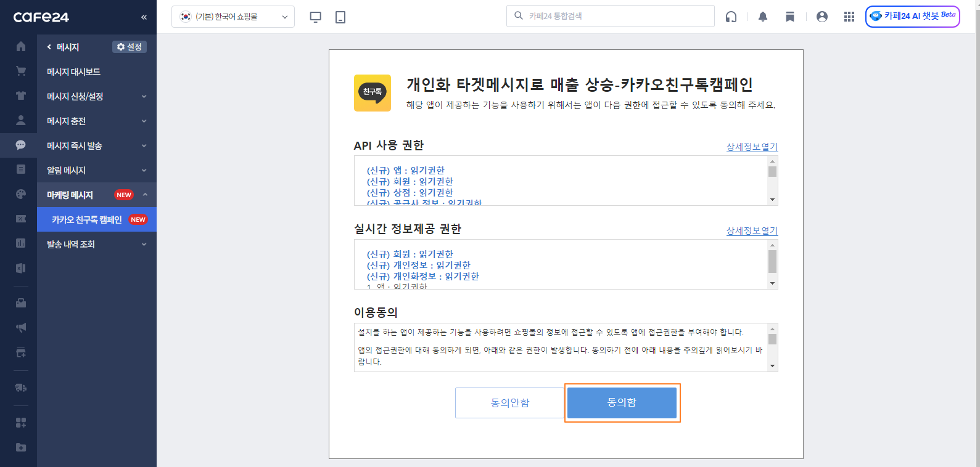The image size is (980, 467).
Task: Open the apps grid icon
Action: (849, 17)
